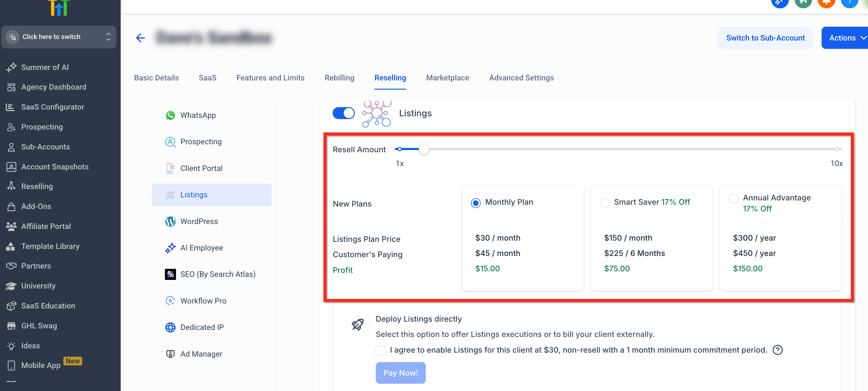Open Template Library sidebar icon
This screenshot has width=868, height=391.
11,246
